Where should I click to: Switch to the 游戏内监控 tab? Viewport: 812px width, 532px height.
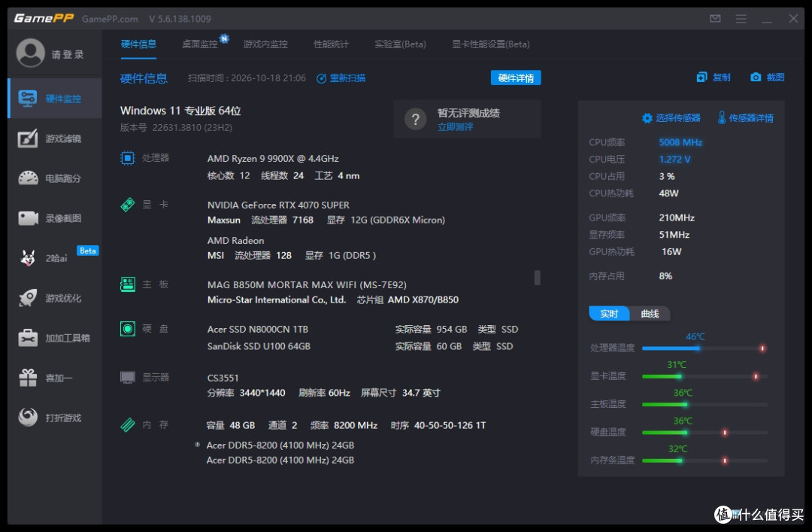point(265,44)
